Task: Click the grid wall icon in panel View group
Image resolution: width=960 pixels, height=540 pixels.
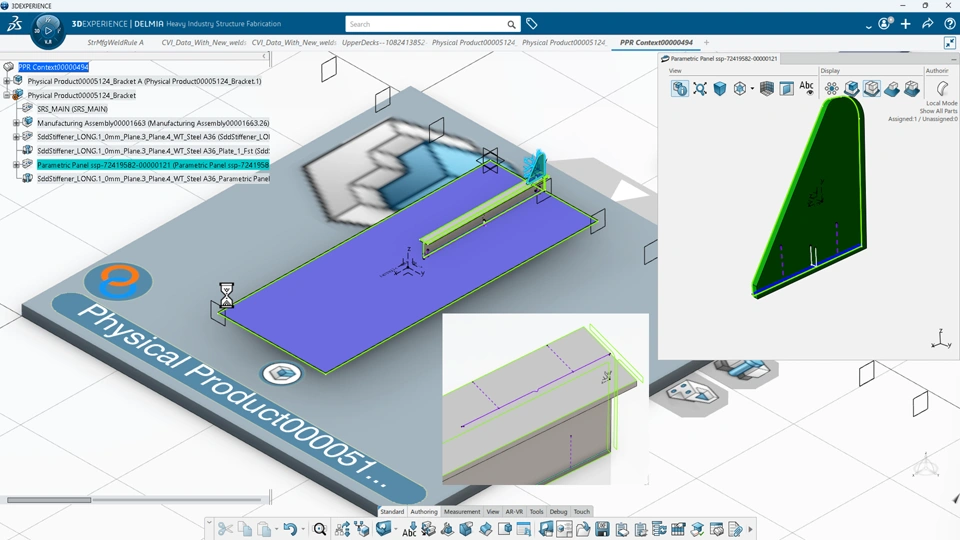Action: click(x=767, y=89)
